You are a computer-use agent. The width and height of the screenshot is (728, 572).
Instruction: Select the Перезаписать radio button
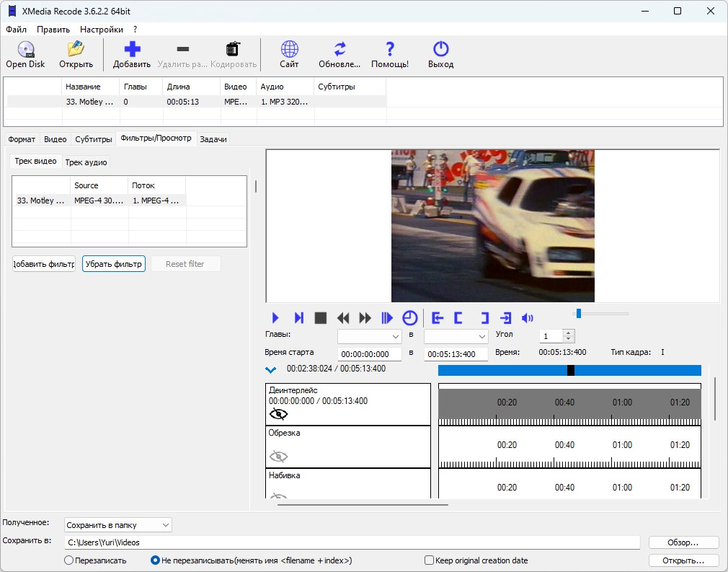coord(69,560)
